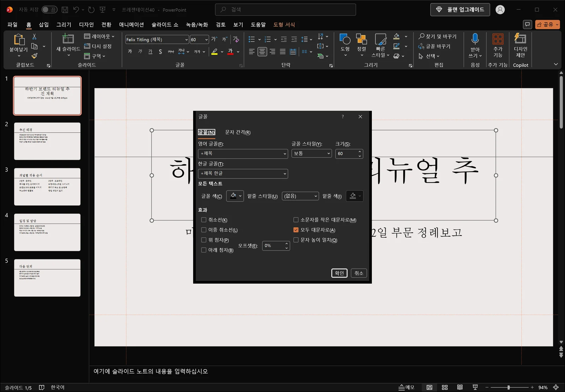
Task: Click the Share (공유) button
Action: click(x=547, y=24)
